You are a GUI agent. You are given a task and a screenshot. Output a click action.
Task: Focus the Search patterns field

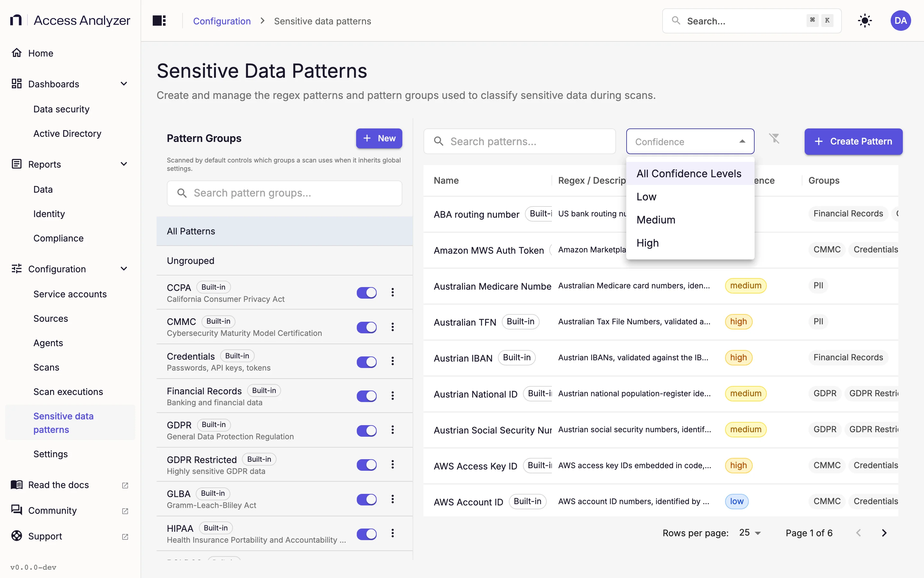pos(519,141)
